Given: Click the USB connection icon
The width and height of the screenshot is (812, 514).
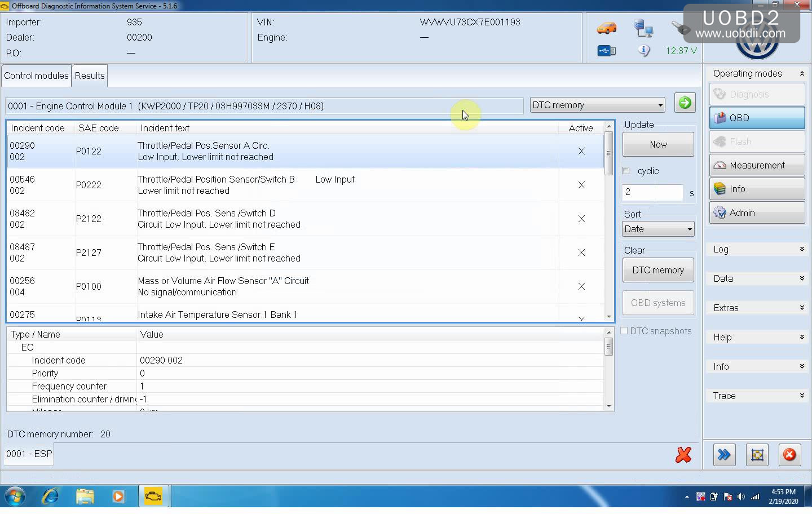Looking at the screenshot, I should (x=607, y=51).
